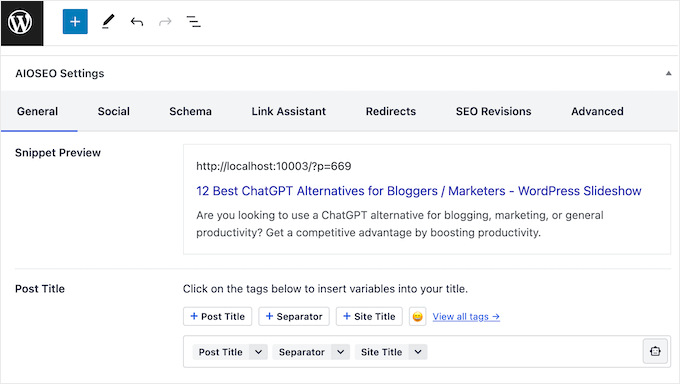Image resolution: width=680 pixels, height=385 pixels.
Task: Switch to the Social tab
Action: (114, 111)
